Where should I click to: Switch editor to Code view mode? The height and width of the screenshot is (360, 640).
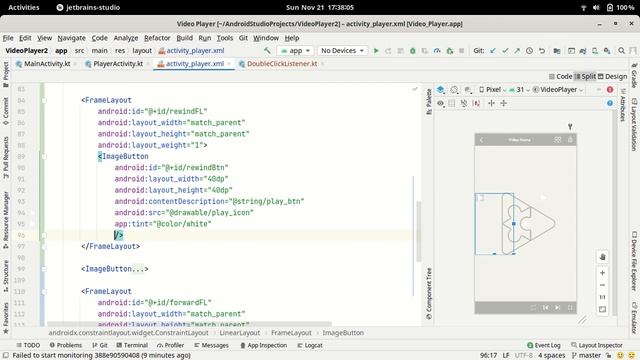(x=560, y=76)
